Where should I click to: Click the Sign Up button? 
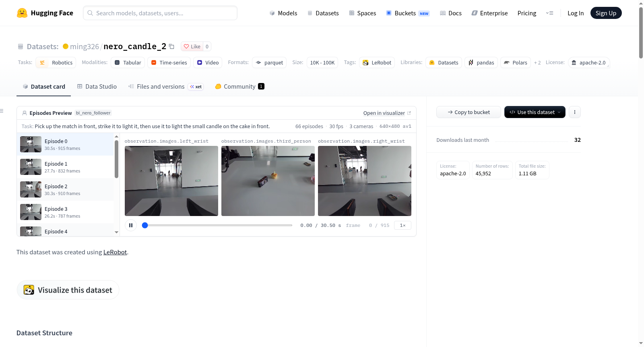tap(606, 13)
